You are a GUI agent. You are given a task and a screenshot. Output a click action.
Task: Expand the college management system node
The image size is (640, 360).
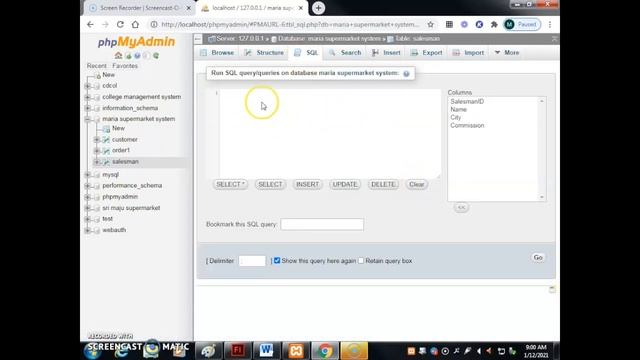[87, 97]
